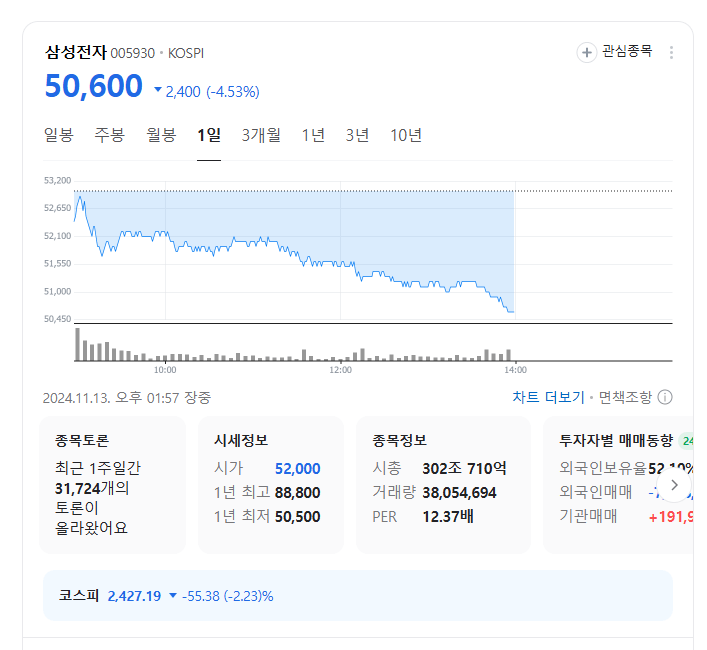Open the 코스피 index banner

[357, 596]
